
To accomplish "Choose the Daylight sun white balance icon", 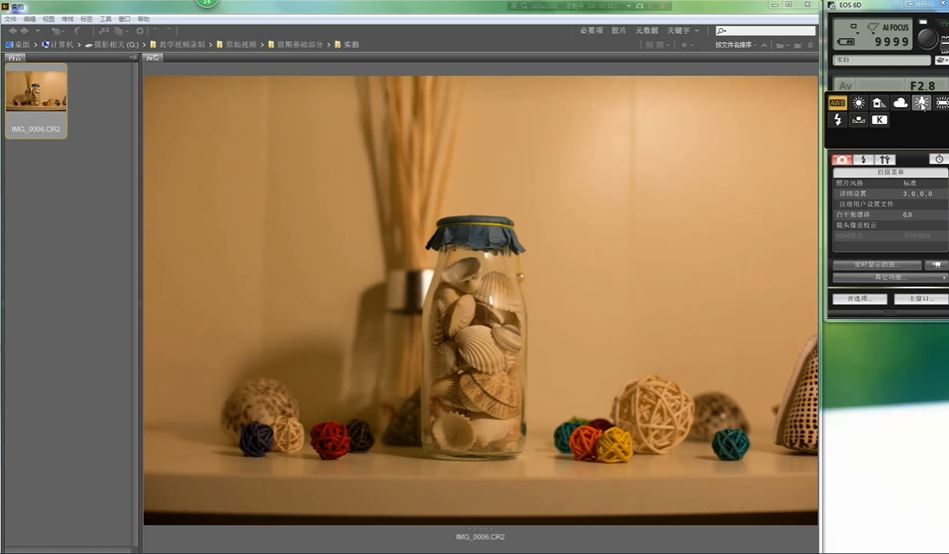I will click(858, 103).
